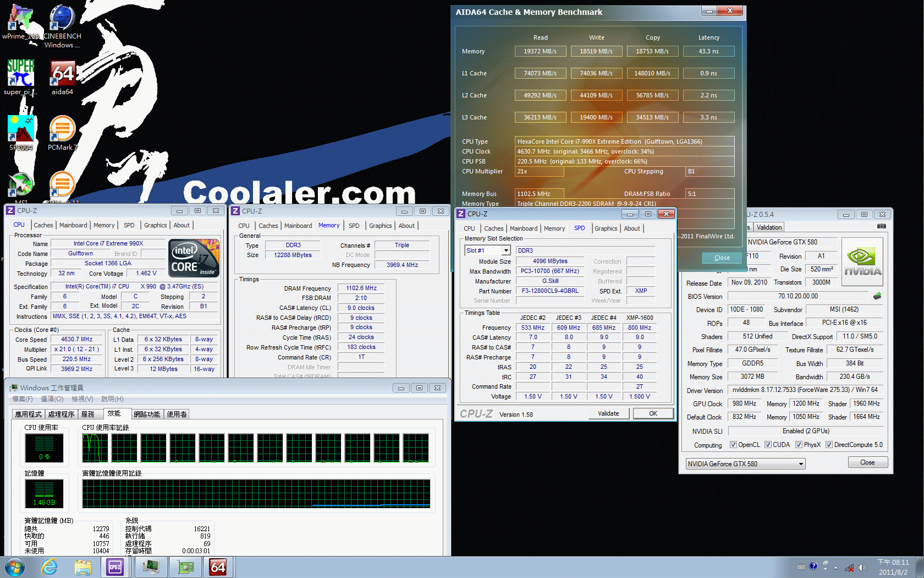Click the NVIDIA logo in GPU-Z
The image size is (924, 578).
point(862,261)
